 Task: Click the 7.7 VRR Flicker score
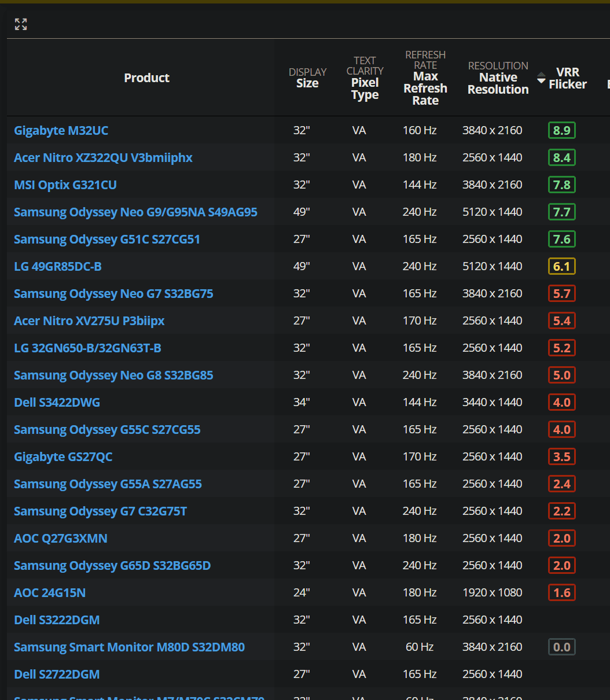pos(562,212)
